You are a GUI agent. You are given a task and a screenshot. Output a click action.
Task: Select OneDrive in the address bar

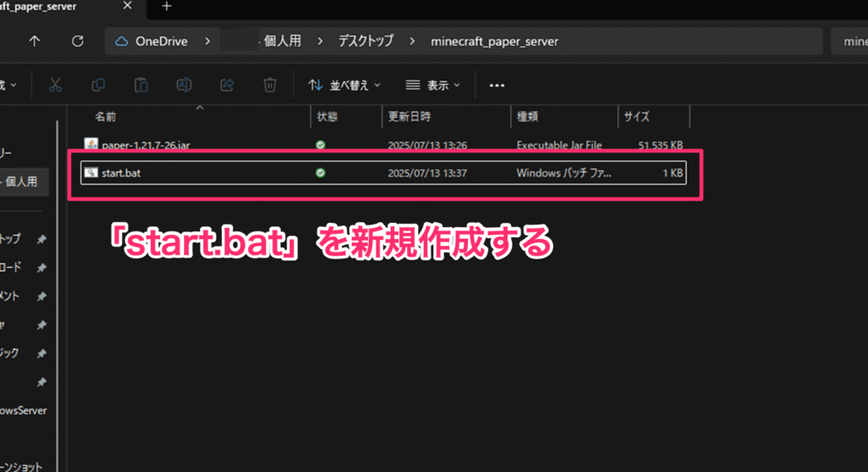(x=161, y=42)
